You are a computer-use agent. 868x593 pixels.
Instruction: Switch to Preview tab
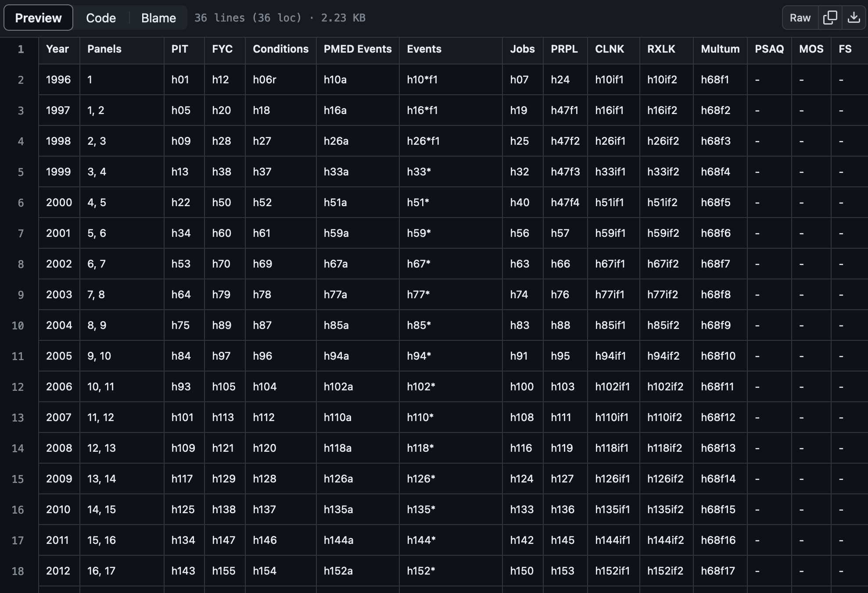click(x=38, y=18)
